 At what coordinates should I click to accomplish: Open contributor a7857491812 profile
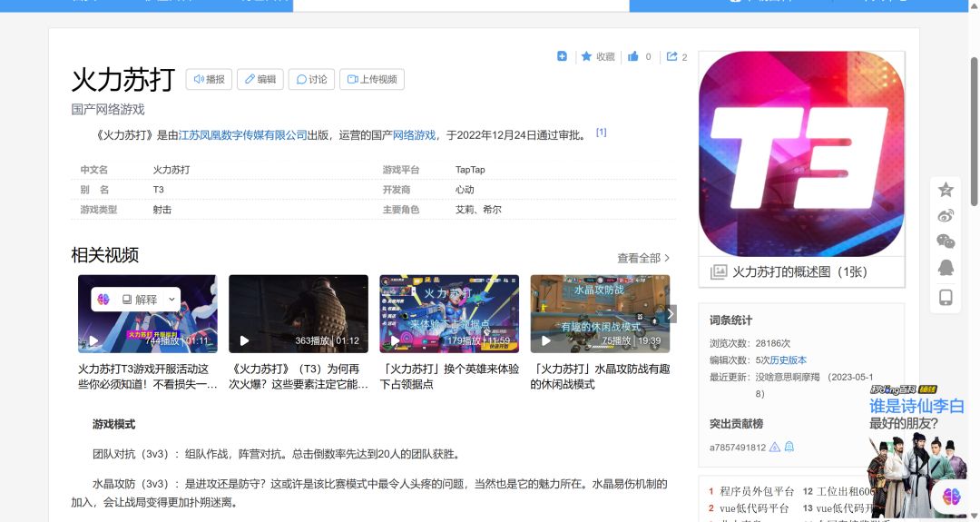[x=738, y=447]
